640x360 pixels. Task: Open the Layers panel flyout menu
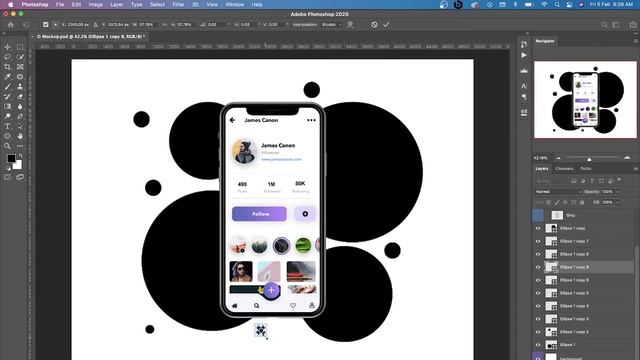(635, 169)
